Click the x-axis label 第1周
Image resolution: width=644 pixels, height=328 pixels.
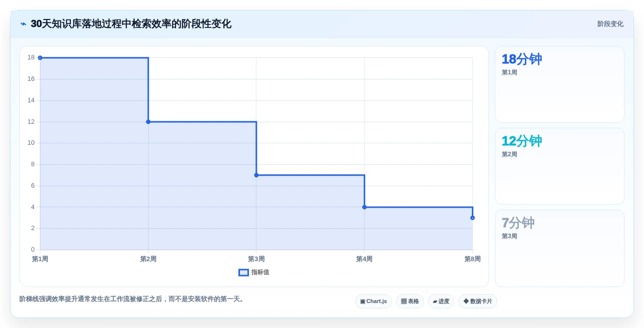point(40,259)
